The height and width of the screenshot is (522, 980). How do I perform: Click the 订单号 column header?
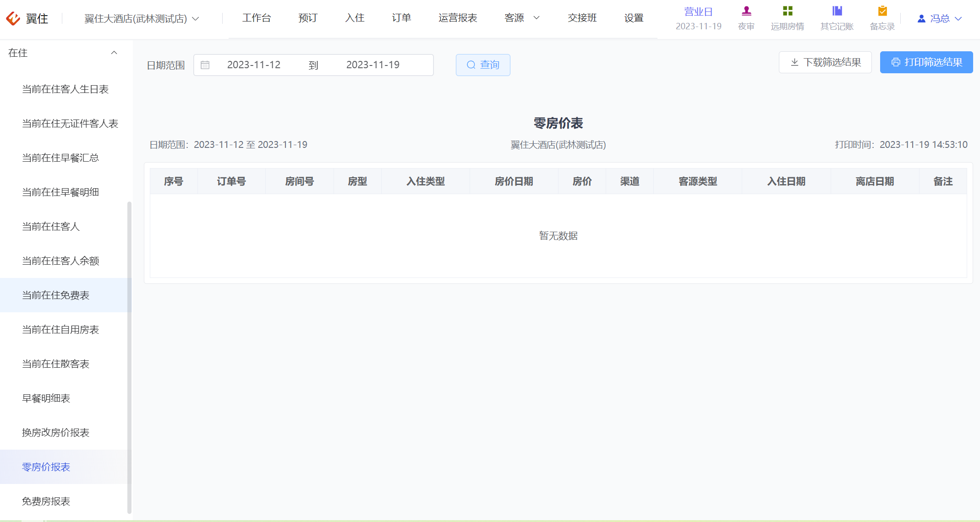click(231, 181)
